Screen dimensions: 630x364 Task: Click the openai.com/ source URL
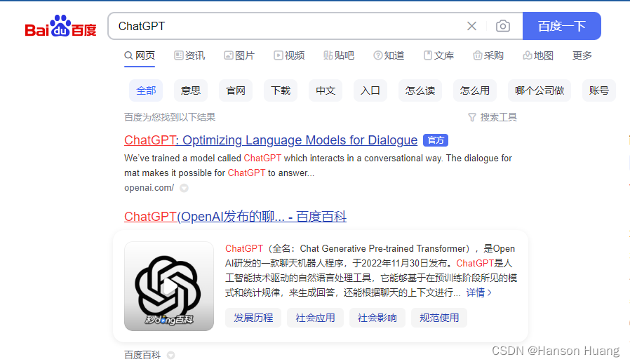tap(149, 188)
